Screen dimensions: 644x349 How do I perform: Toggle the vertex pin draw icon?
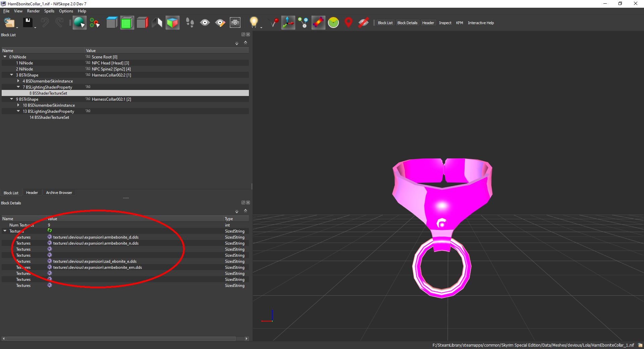[x=274, y=23]
